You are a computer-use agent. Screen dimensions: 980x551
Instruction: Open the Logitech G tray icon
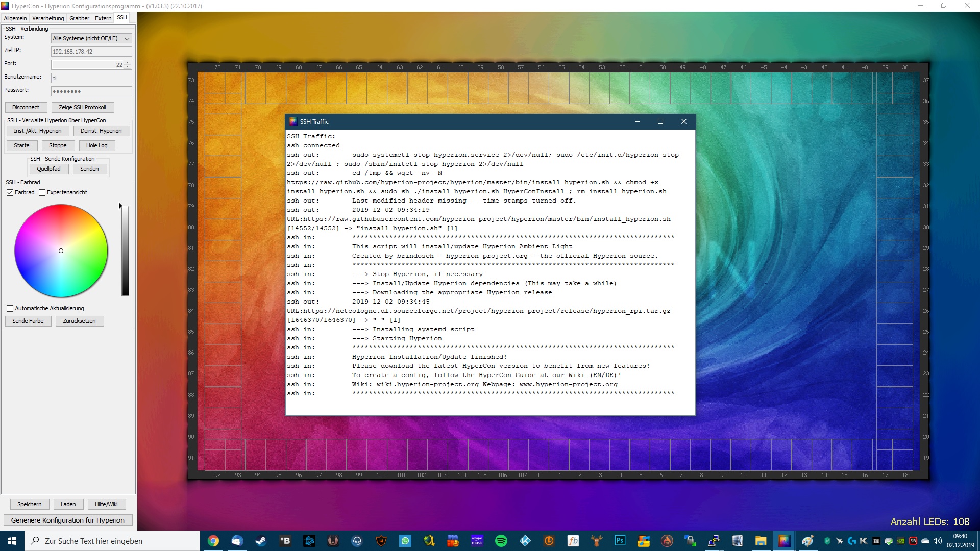[x=851, y=541]
